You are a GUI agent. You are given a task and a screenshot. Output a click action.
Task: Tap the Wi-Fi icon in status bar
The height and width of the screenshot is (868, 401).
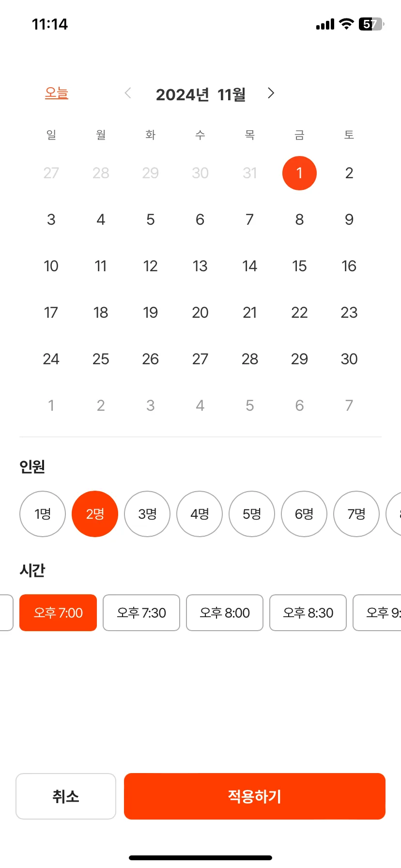click(346, 24)
